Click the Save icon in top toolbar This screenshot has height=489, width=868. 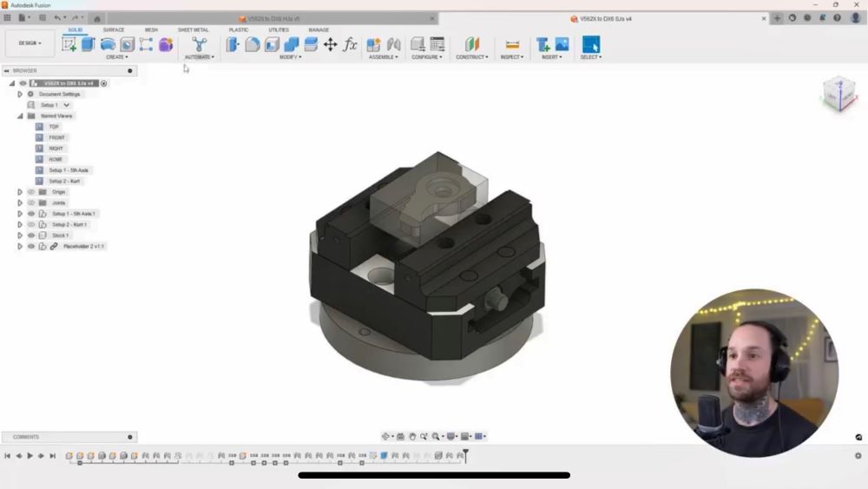pyautogui.click(x=43, y=17)
